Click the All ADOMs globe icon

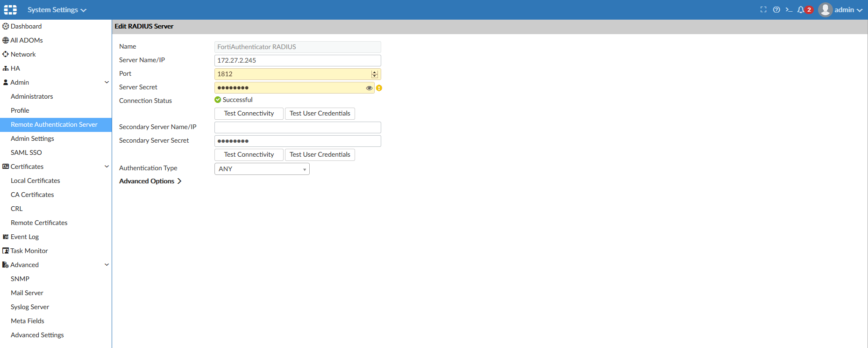6,40
